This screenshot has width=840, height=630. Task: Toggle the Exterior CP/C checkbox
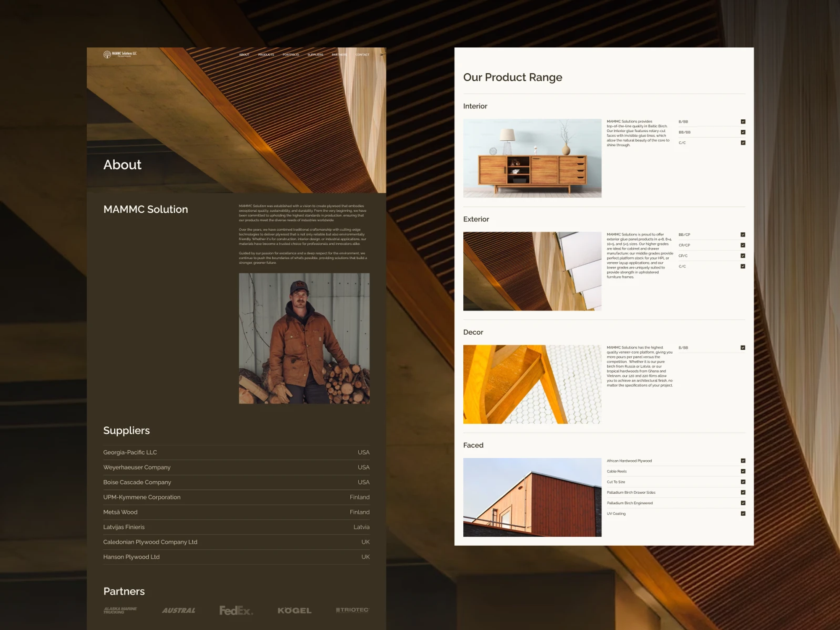(743, 256)
